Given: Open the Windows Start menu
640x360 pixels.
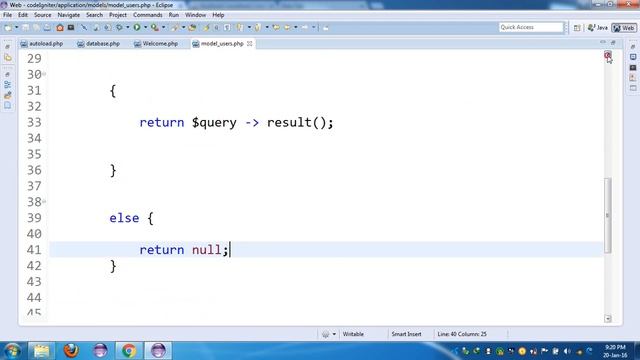Looking at the screenshot, I should click(12, 351).
